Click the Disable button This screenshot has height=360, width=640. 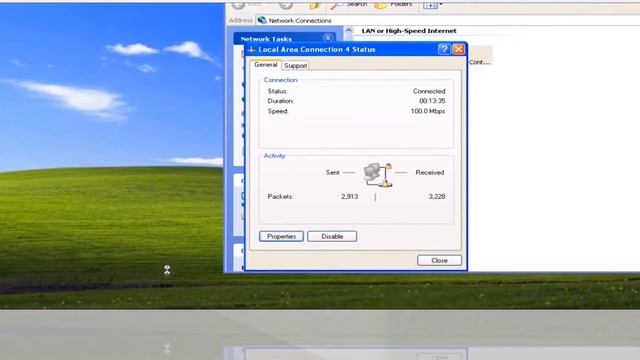pyautogui.click(x=332, y=236)
